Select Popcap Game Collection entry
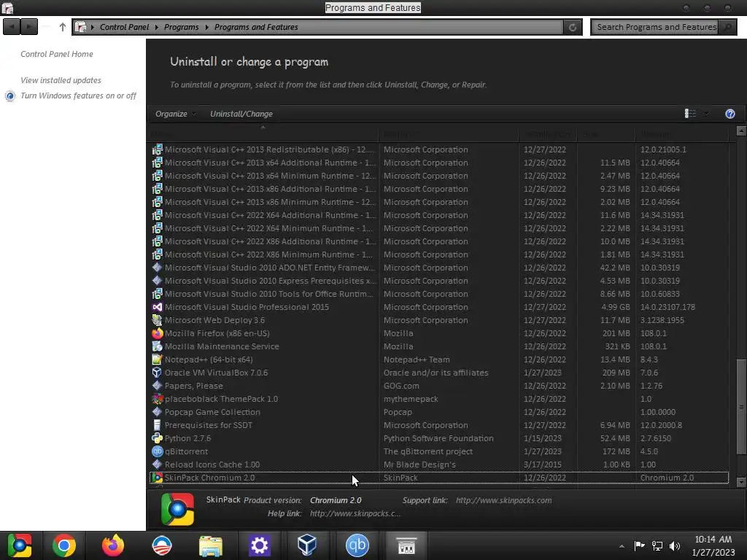The height and width of the screenshot is (560, 747). point(438,412)
